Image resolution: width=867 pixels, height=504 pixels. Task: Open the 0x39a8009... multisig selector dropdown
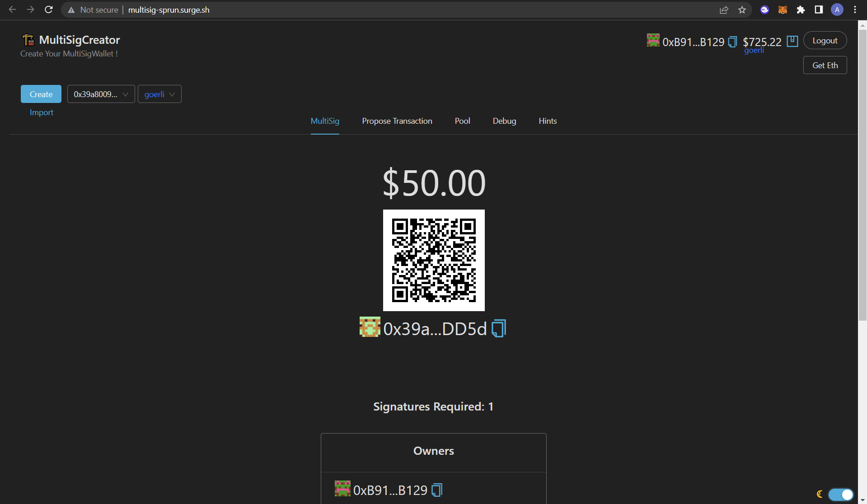pos(100,94)
